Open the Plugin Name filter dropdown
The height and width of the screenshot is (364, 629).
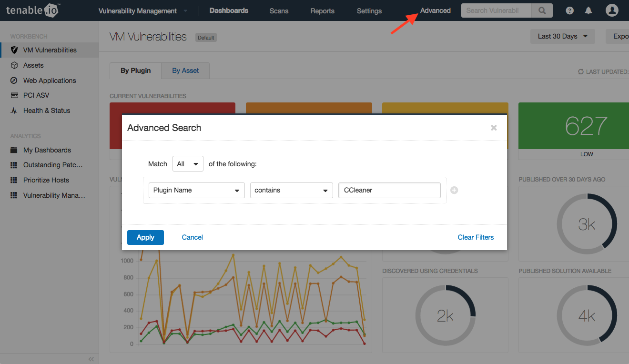point(197,190)
